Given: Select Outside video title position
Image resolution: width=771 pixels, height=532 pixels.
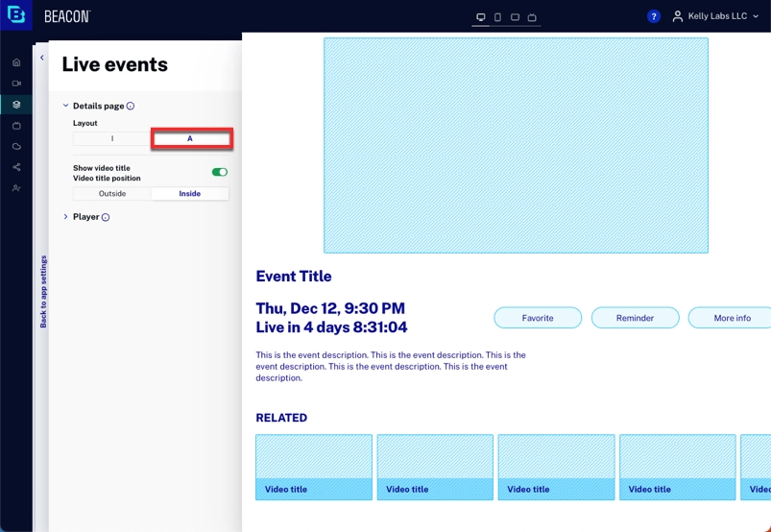Looking at the screenshot, I should [112, 194].
